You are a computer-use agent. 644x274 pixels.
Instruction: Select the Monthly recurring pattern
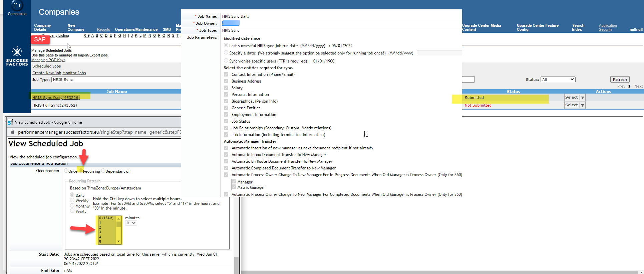pyautogui.click(x=72, y=205)
